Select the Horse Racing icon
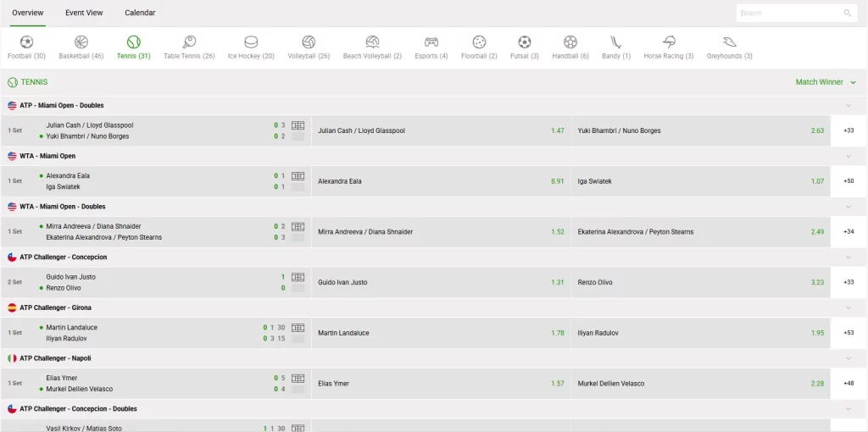 point(669,42)
